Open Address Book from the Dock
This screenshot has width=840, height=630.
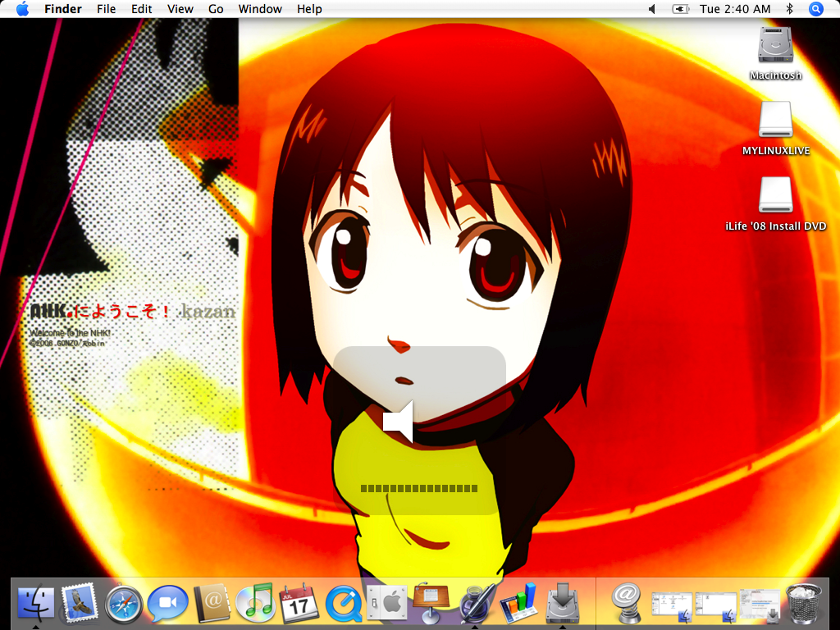coord(212,603)
